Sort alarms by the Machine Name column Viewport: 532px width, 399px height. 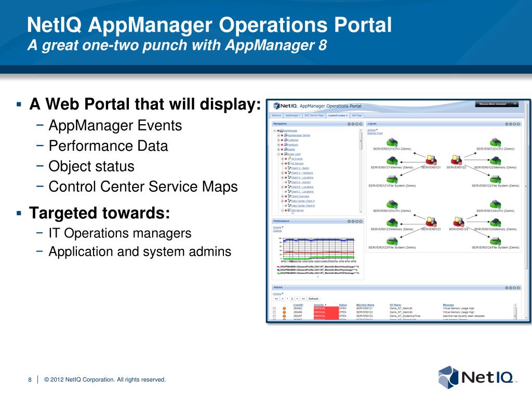click(365, 305)
